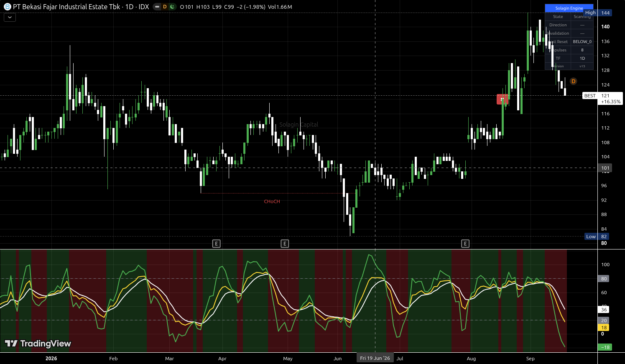Click the BEST 121 last price label
Image resolution: width=625 pixels, height=364 pixels.
[602, 99]
